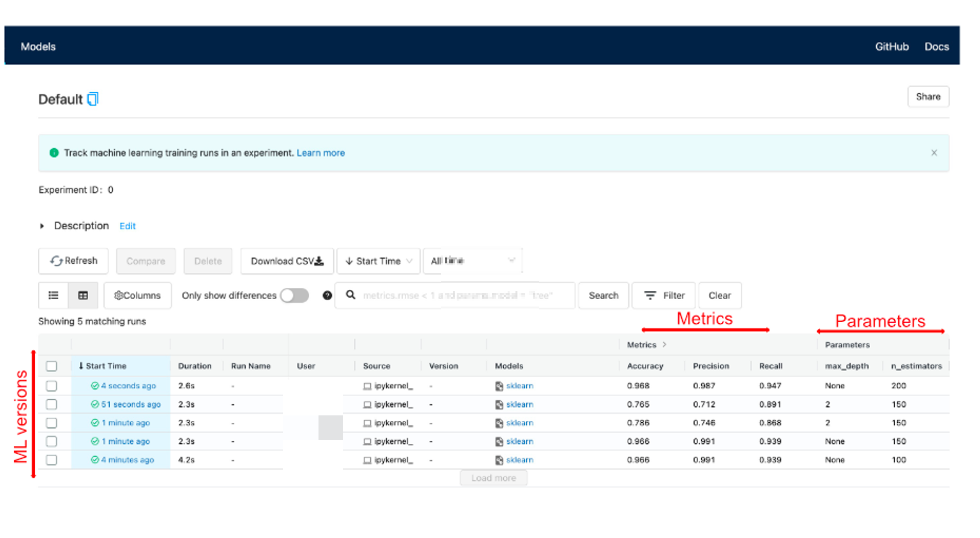The width and height of the screenshot is (980, 538).
Task: Click the magnifier search icon
Action: click(351, 295)
